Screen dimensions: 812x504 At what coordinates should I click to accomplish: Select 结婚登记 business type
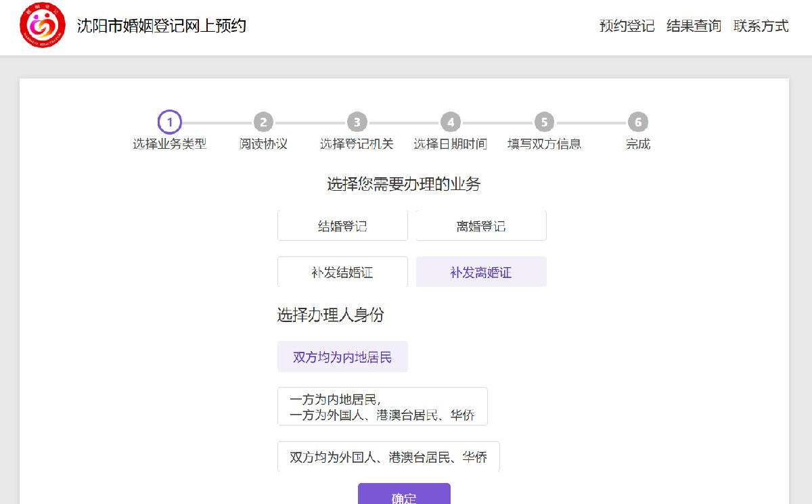342,226
